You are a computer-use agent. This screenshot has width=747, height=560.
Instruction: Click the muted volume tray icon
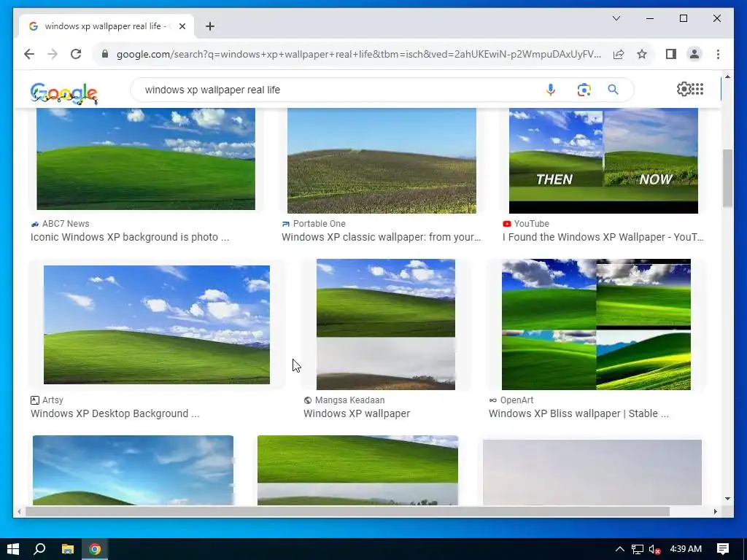(x=654, y=549)
